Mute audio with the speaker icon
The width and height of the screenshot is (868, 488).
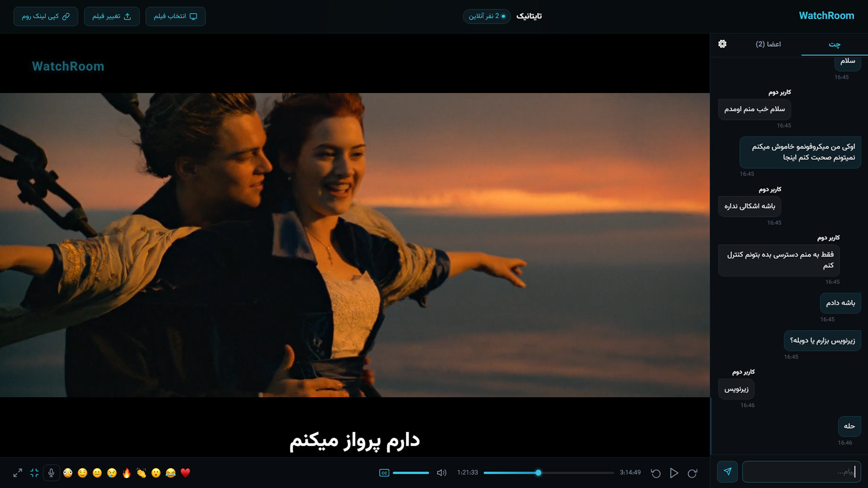pos(442,472)
